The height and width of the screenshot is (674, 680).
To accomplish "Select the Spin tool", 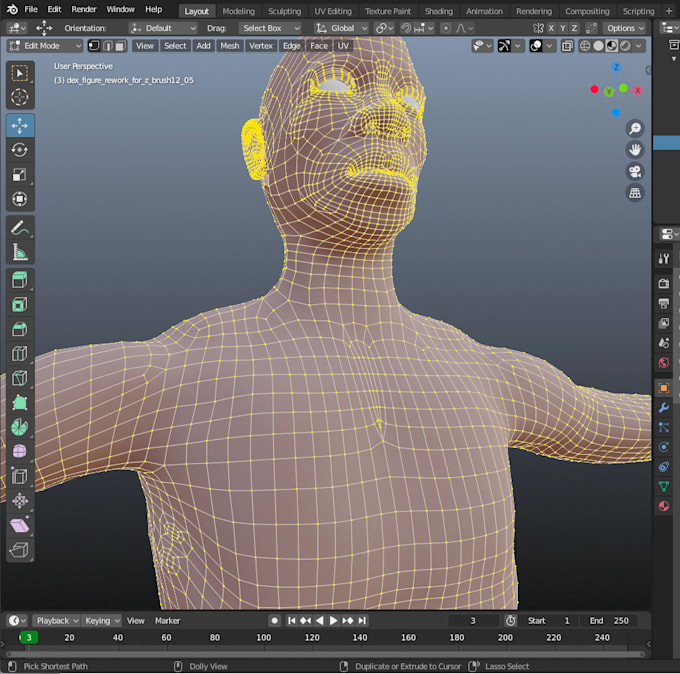I will [x=20, y=428].
